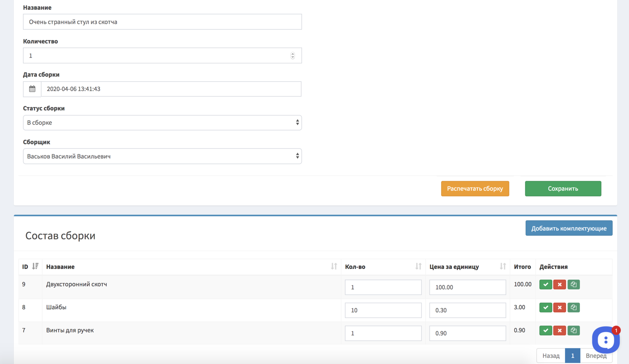Focus the Название input field
This screenshot has height=364, width=629.
[x=162, y=22]
